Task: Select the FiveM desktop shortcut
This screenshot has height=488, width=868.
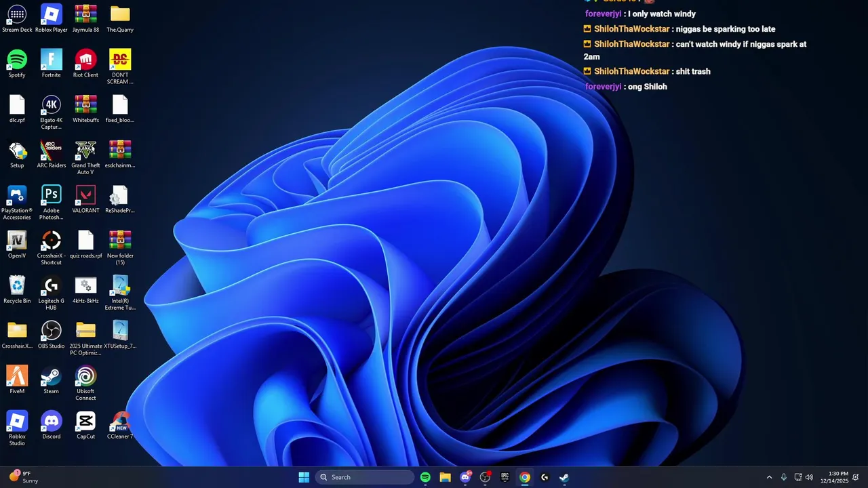Action: coord(17,380)
